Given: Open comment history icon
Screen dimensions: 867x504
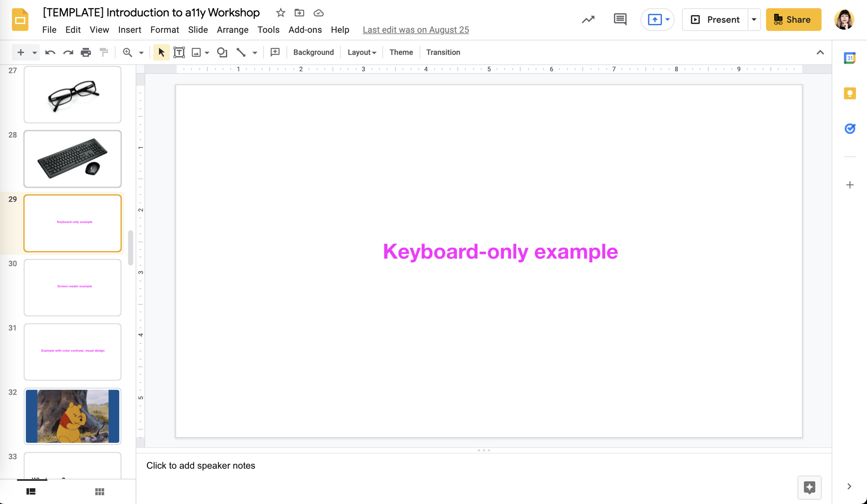Looking at the screenshot, I should (620, 19).
